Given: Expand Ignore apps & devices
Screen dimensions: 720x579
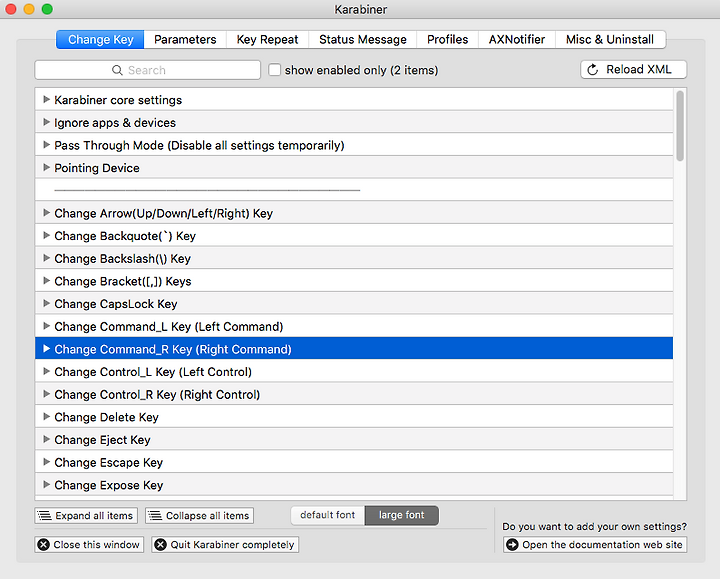Looking at the screenshot, I should [46, 122].
